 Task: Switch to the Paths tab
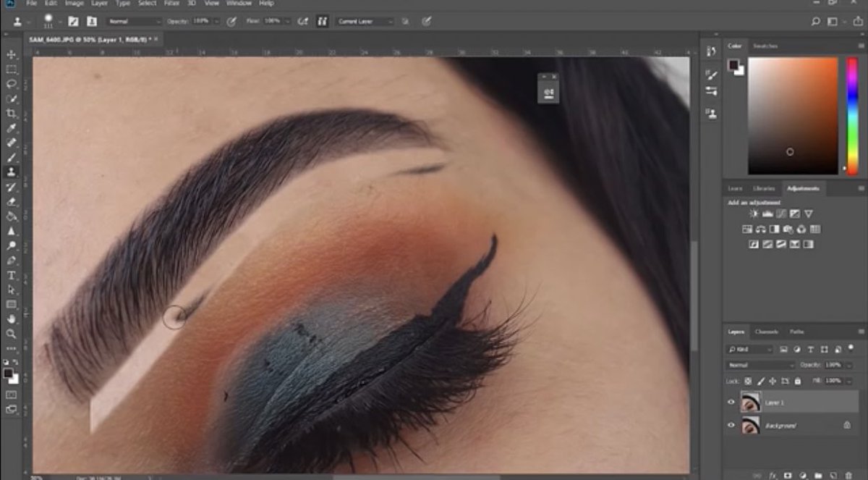[796, 332]
